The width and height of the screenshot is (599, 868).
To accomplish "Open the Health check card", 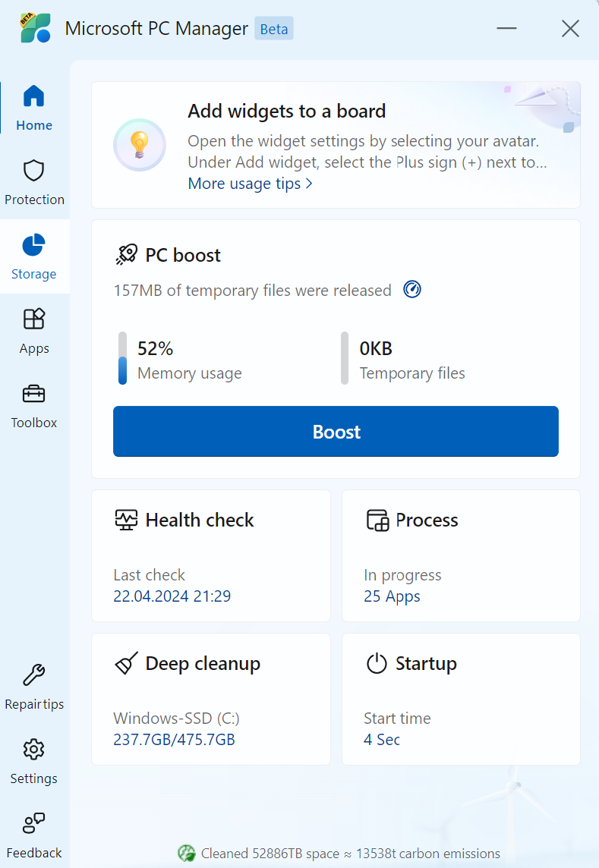I will (x=211, y=555).
